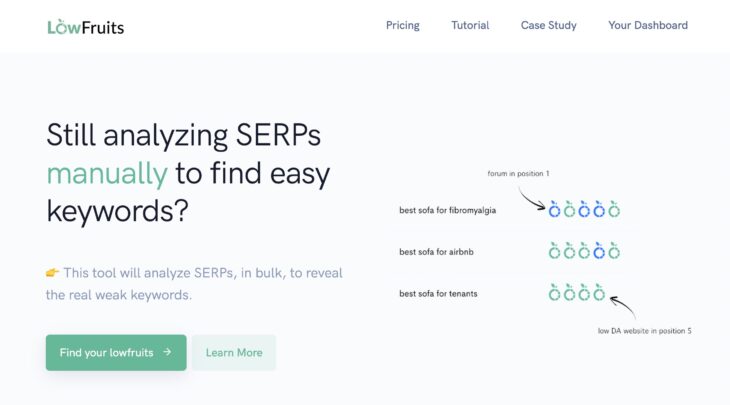Click last green fruit icon in fibromyalgia row

click(614, 209)
